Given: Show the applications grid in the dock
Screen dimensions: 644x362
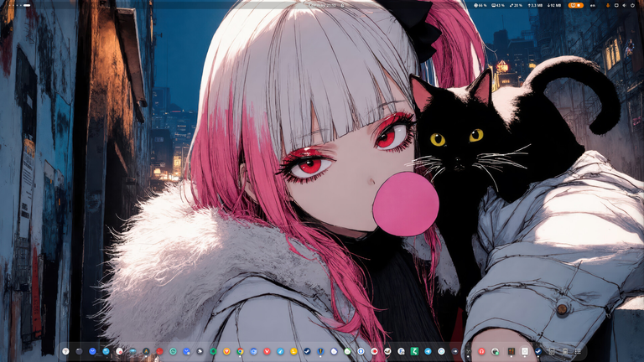Looking at the screenshot, I should 578,351.
